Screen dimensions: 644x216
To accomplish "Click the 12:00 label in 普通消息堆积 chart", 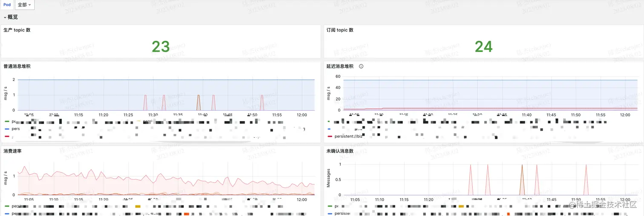I will pos(303,115).
